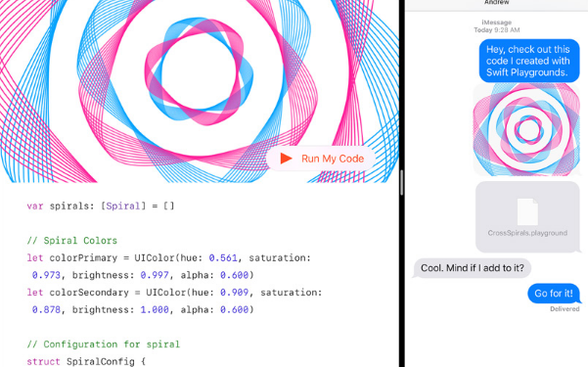Click the brightness value 0.997
The height and width of the screenshot is (367, 588).
155,275
